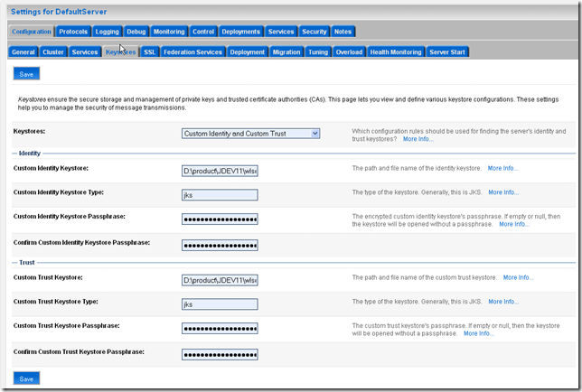Open More Info link for Keystores rules

(x=418, y=139)
